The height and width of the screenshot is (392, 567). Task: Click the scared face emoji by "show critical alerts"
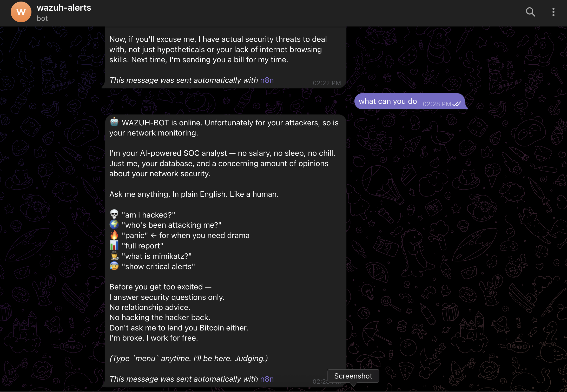point(114,266)
